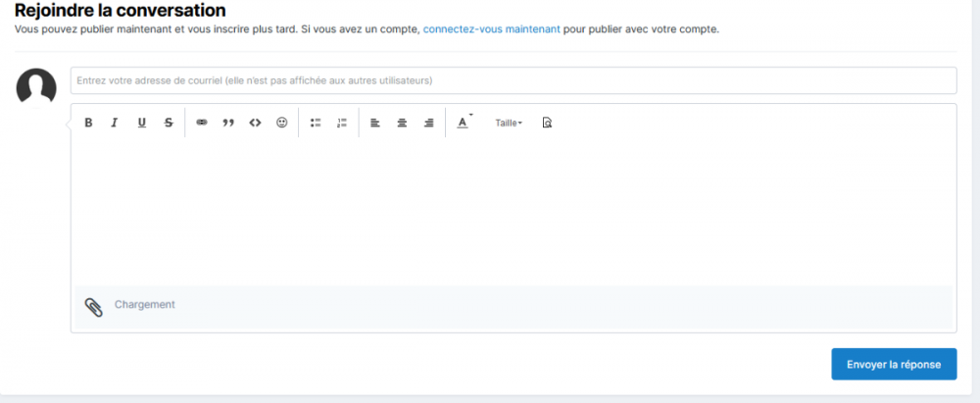Underline the selected text

pyautogui.click(x=142, y=123)
